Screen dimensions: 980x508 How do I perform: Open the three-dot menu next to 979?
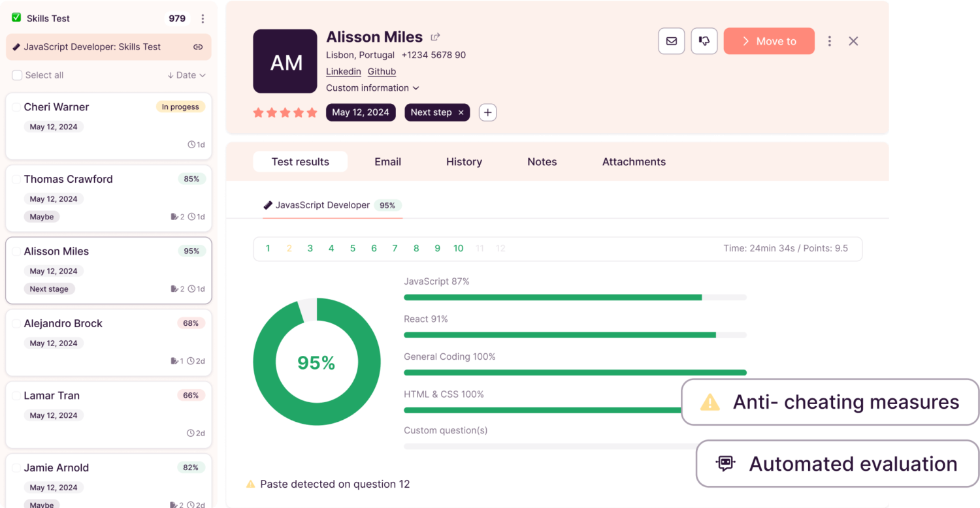[203, 18]
